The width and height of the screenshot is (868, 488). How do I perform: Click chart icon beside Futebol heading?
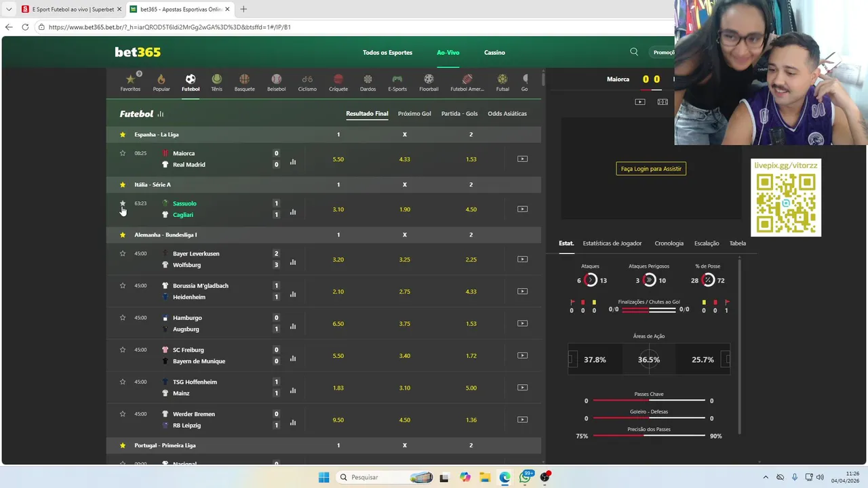161,114
